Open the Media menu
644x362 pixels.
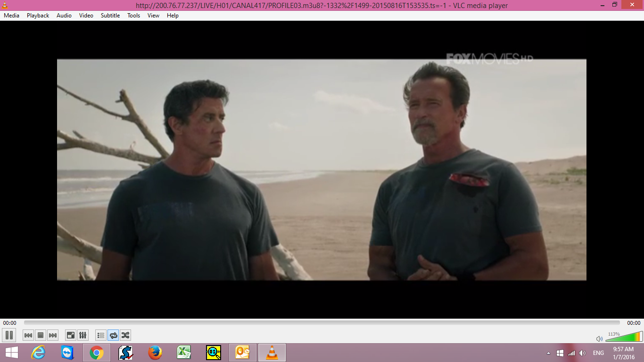click(12, 16)
